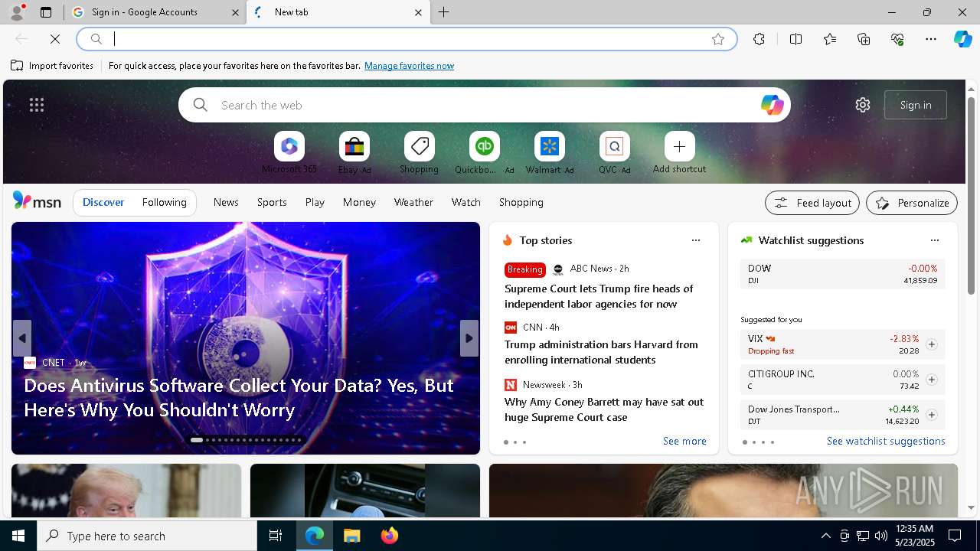
Task: Open File Explorer from taskbar
Action: pyautogui.click(x=352, y=536)
